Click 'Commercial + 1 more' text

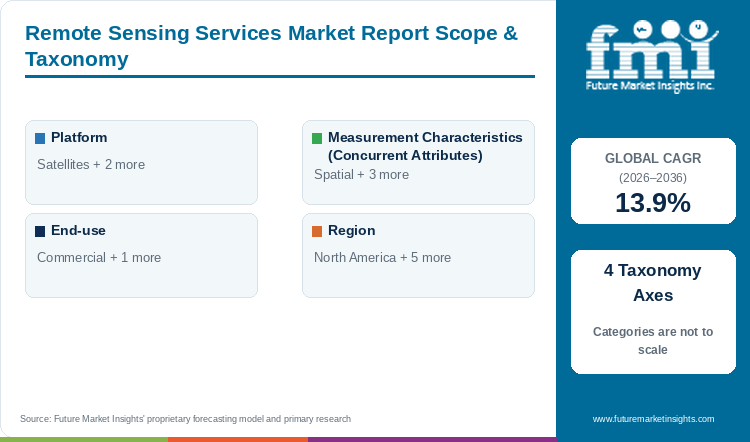click(x=99, y=257)
